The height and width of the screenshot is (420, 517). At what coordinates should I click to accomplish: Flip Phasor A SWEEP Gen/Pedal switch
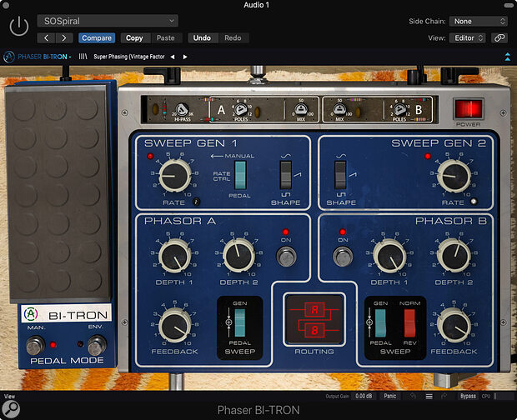pos(240,322)
